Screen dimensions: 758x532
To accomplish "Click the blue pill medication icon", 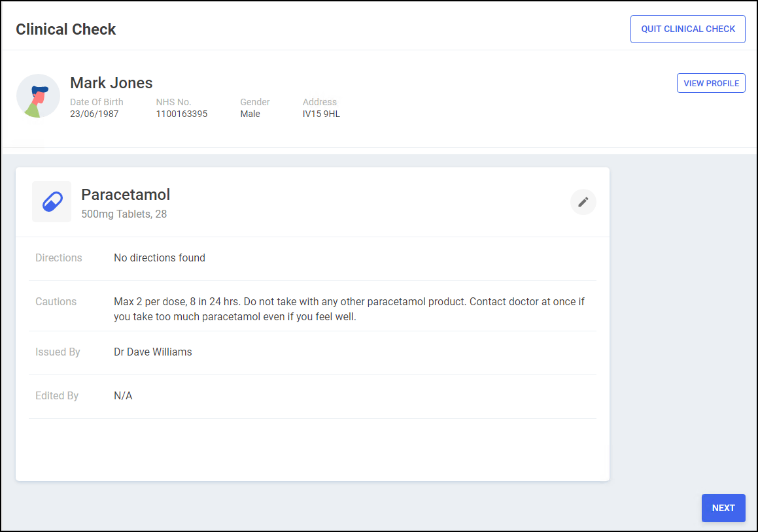I will [x=52, y=202].
